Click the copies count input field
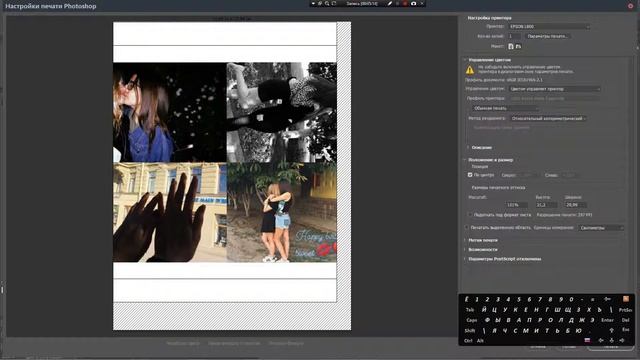640x360 pixels. [x=514, y=36]
